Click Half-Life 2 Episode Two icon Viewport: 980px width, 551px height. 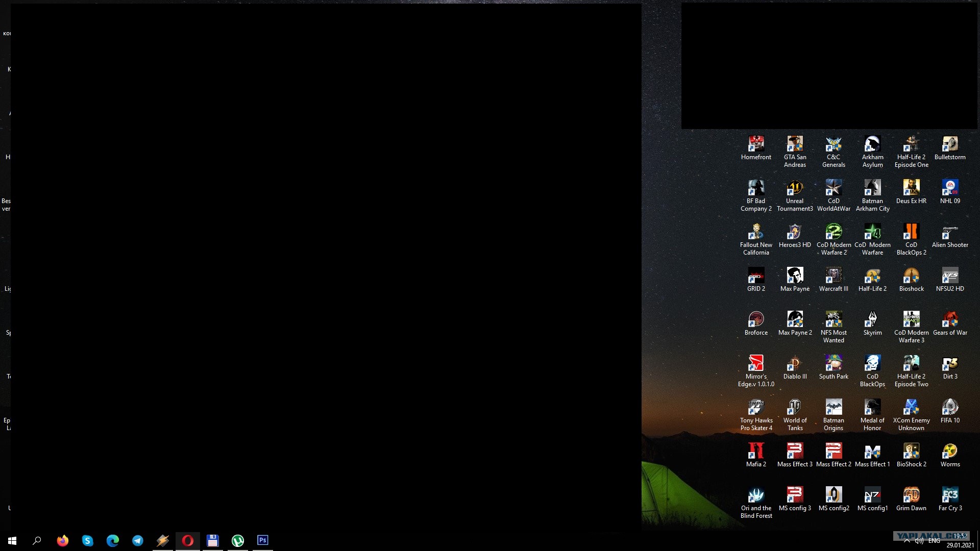(x=911, y=371)
